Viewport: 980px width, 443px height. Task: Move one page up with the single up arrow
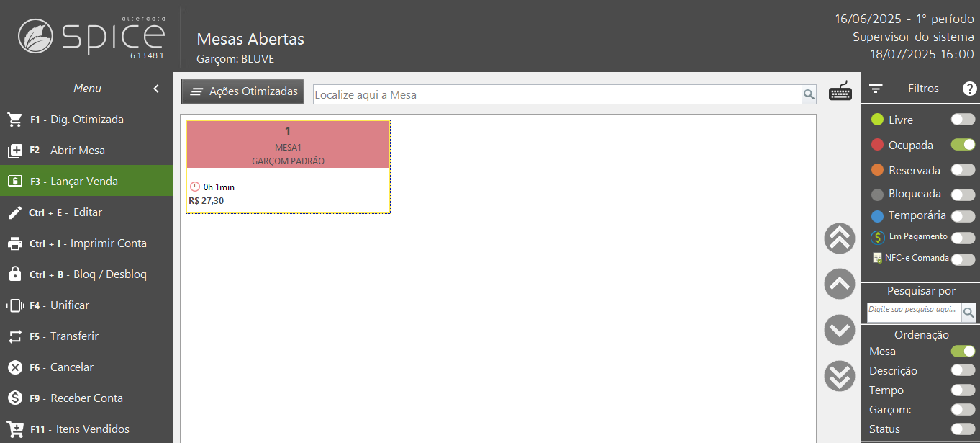840,284
